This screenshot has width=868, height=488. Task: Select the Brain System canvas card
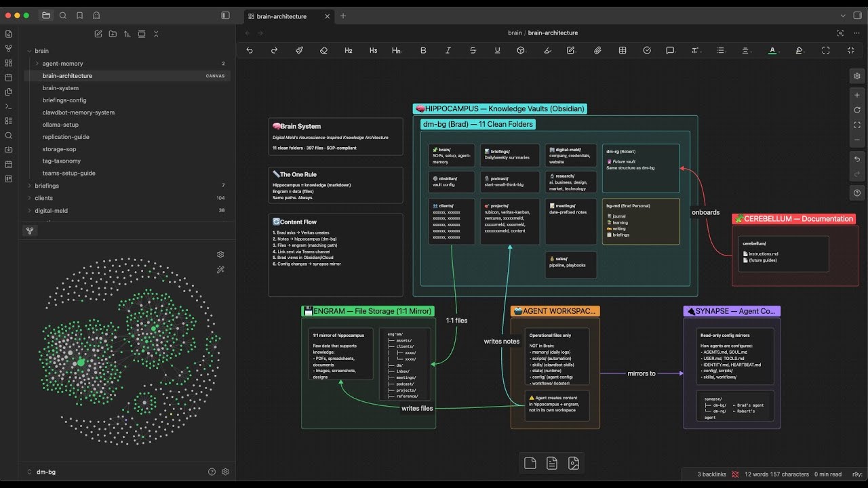click(x=336, y=136)
